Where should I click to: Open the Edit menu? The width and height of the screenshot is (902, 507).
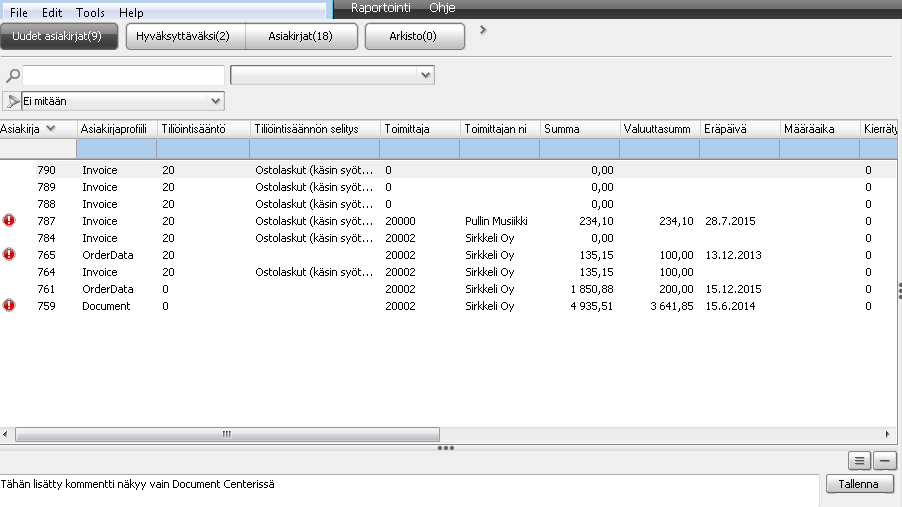coord(52,12)
